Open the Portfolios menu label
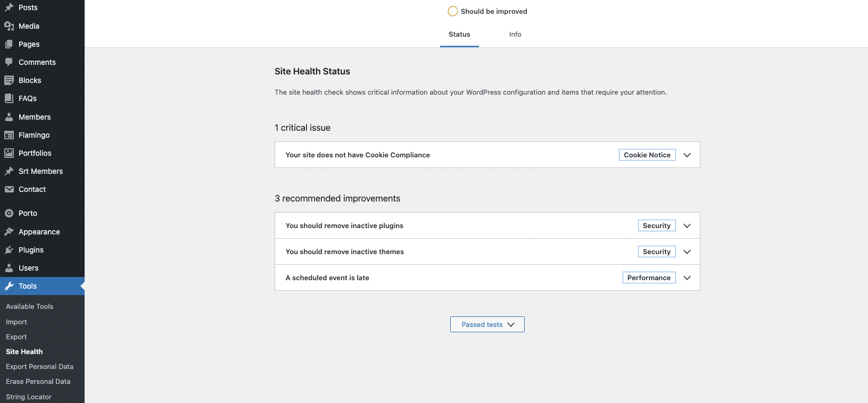The image size is (868, 403). (x=35, y=153)
